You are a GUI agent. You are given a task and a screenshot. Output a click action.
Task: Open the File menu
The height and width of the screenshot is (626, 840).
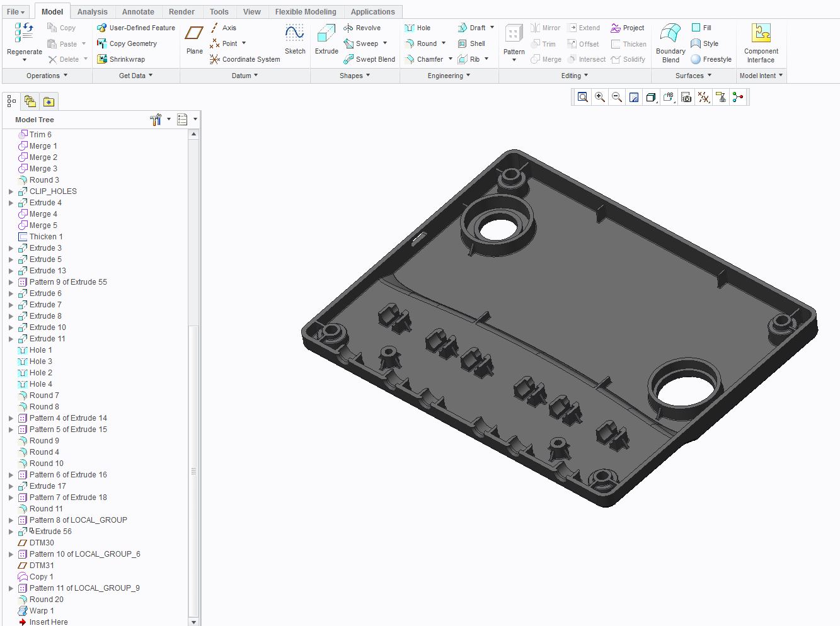pyautogui.click(x=16, y=11)
